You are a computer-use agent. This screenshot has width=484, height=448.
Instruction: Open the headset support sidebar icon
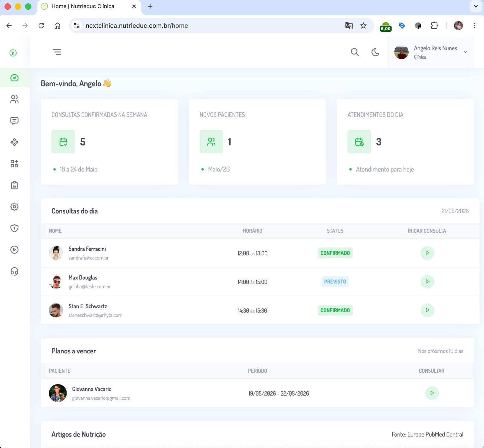click(x=14, y=271)
